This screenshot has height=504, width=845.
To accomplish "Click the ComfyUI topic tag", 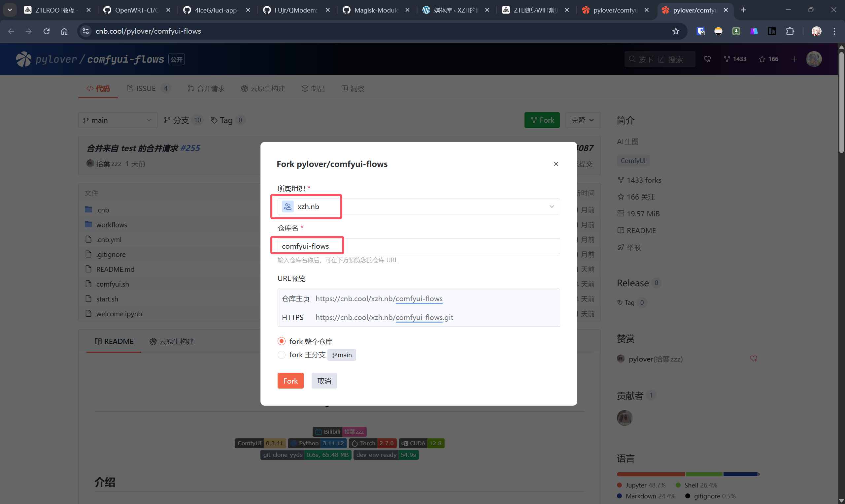I will pyautogui.click(x=633, y=161).
